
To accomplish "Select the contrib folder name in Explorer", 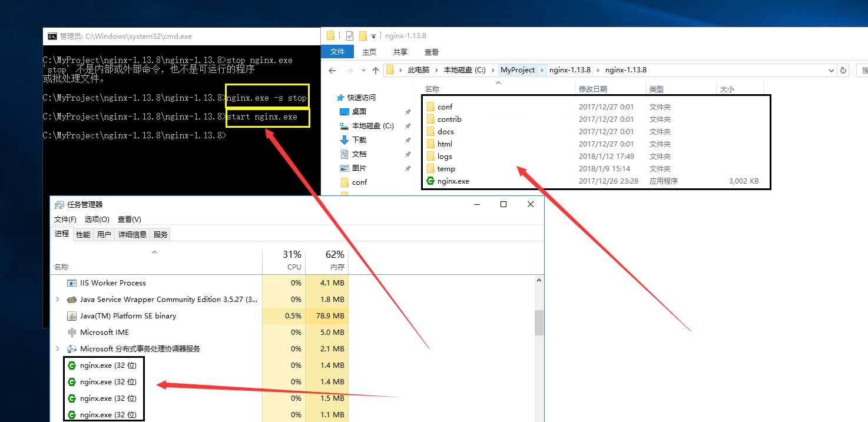I will coord(449,119).
